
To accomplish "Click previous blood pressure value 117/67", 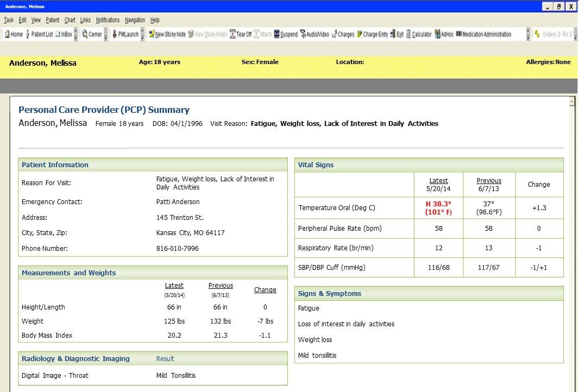I will click(x=488, y=267).
